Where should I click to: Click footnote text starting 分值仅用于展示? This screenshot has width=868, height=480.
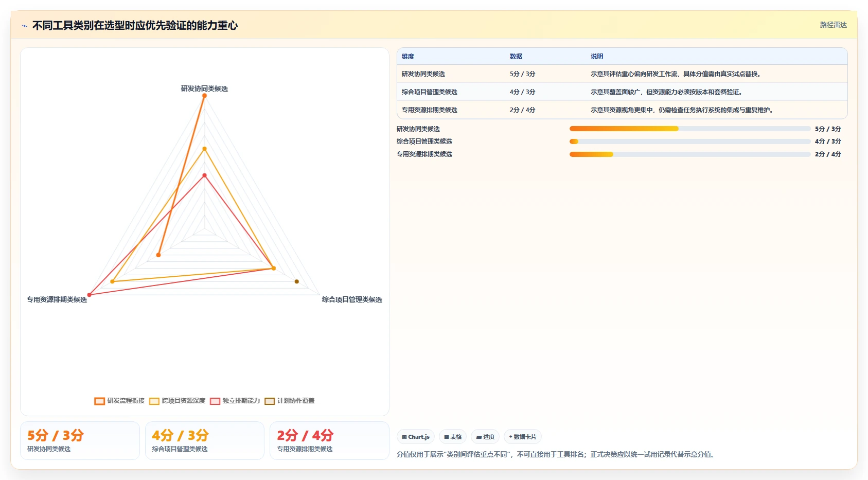click(x=557, y=454)
